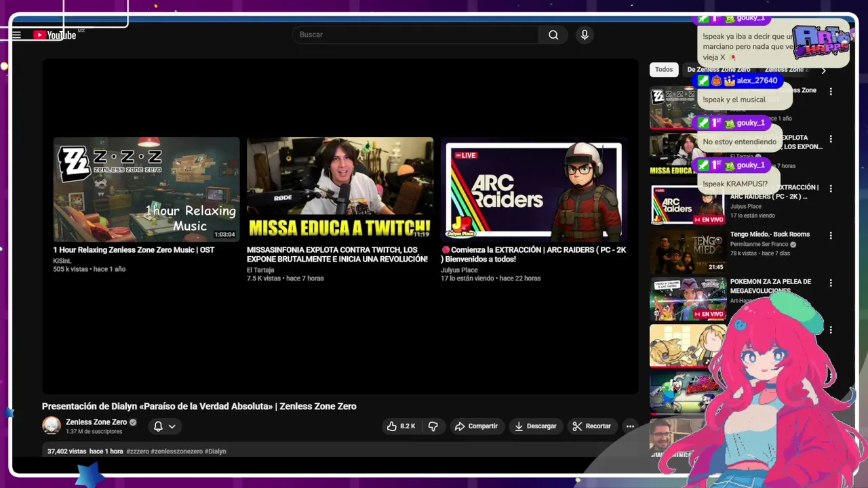Open yellow anime character sidebar thumbnail
This screenshot has width=868, height=488.
(688, 346)
